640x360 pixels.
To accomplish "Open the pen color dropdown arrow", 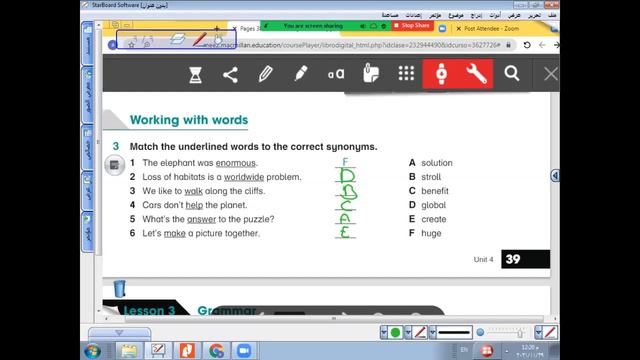I will click(x=384, y=333).
